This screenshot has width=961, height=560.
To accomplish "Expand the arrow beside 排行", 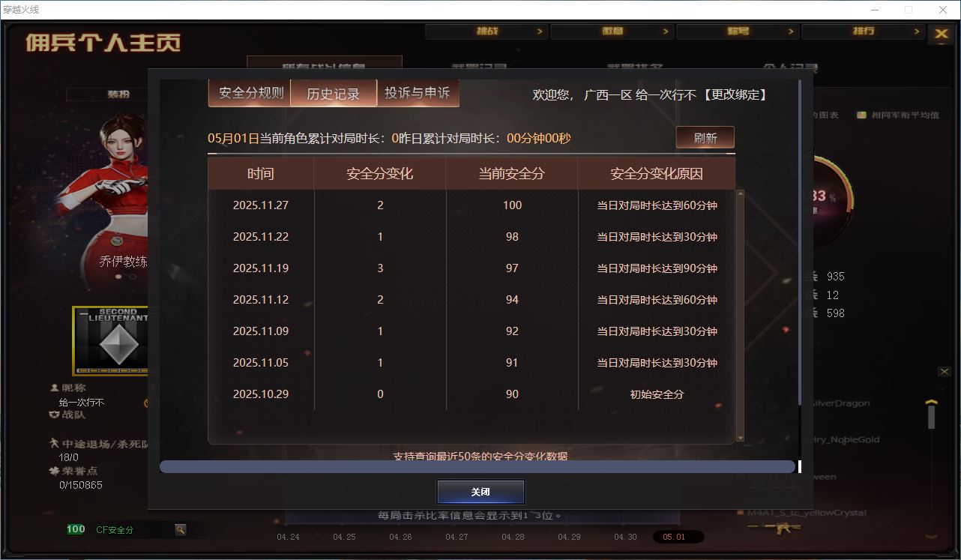I will click(916, 31).
